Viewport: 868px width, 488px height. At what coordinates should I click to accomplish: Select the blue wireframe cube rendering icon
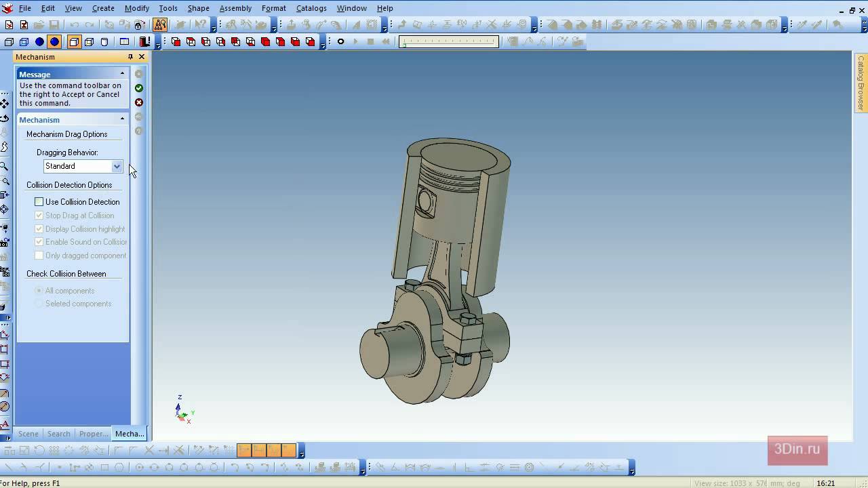tap(24, 42)
